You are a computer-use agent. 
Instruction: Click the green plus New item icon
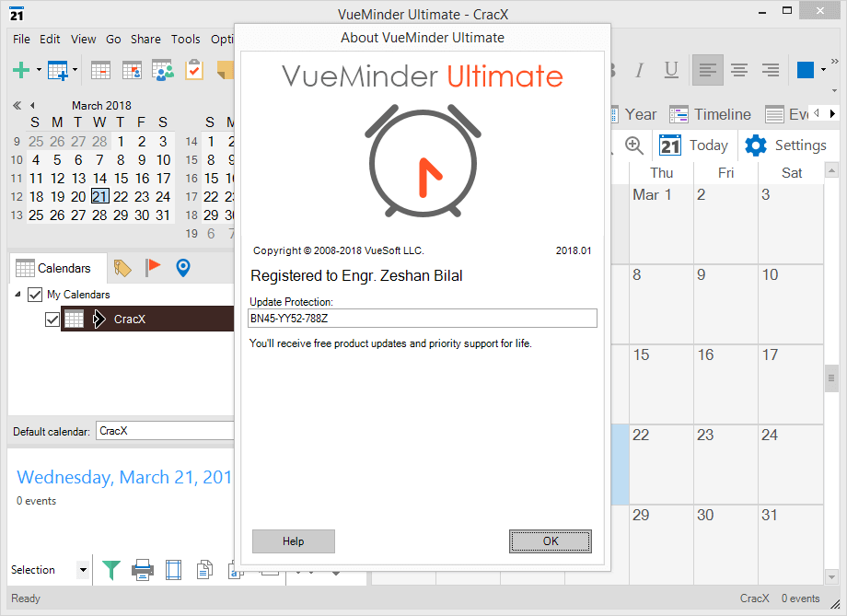[x=21, y=70]
